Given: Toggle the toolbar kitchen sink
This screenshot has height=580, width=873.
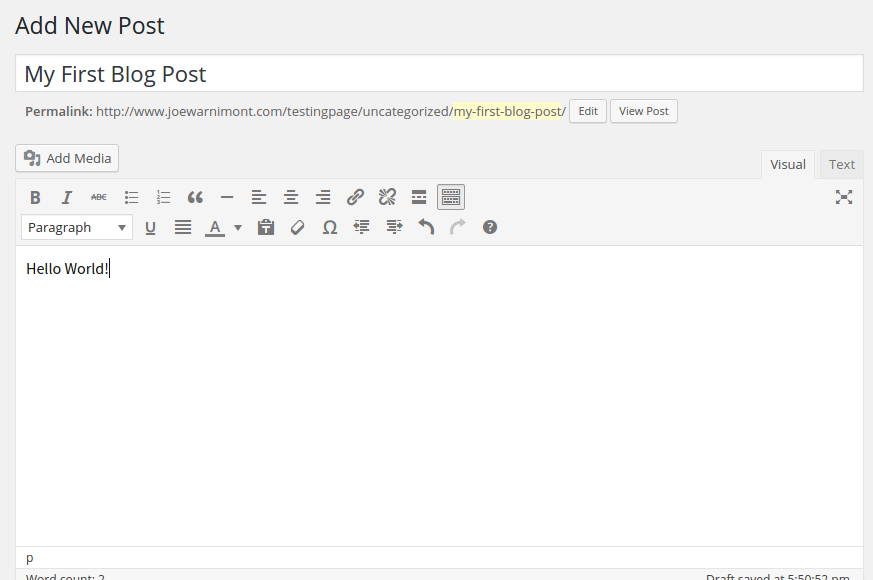Looking at the screenshot, I should [x=451, y=197].
